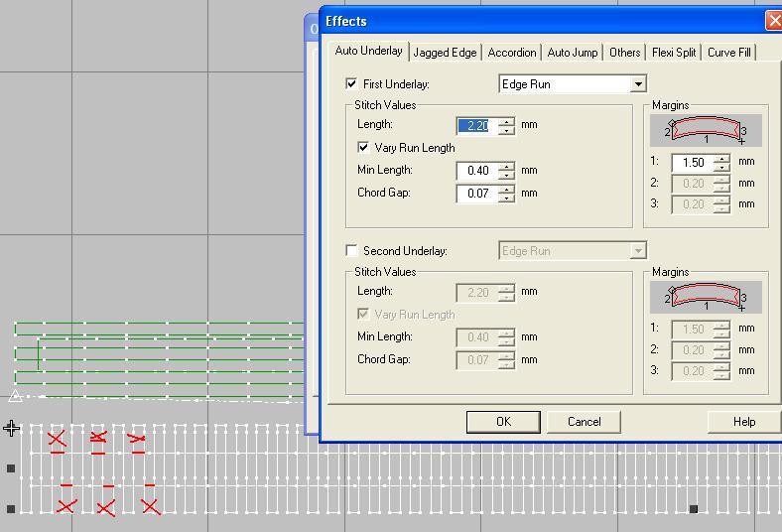The height and width of the screenshot is (532, 782).
Task: Click the first underlay Length field
Action: [477, 126]
